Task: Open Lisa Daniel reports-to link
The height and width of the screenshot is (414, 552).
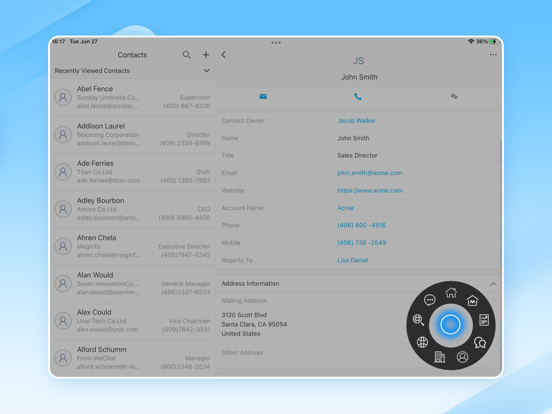Action: tap(352, 260)
